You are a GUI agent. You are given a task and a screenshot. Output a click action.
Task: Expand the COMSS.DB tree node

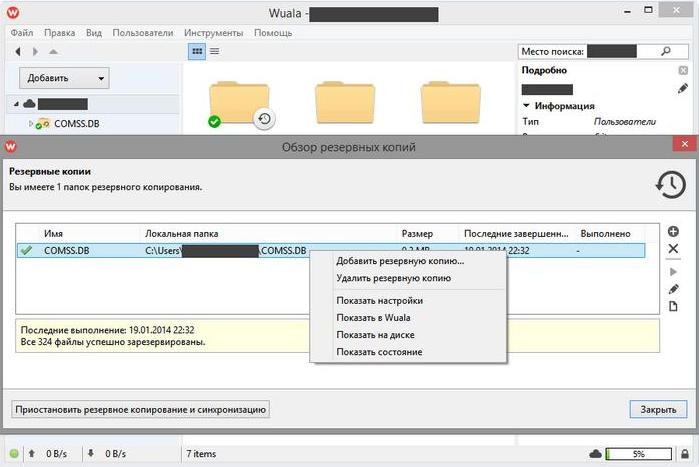[30, 123]
